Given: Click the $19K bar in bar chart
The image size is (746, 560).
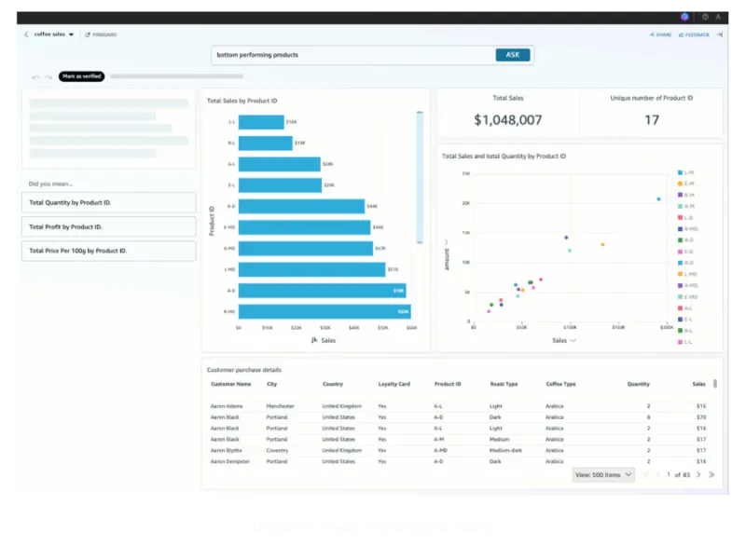Looking at the screenshot, I should click(266, 143).
